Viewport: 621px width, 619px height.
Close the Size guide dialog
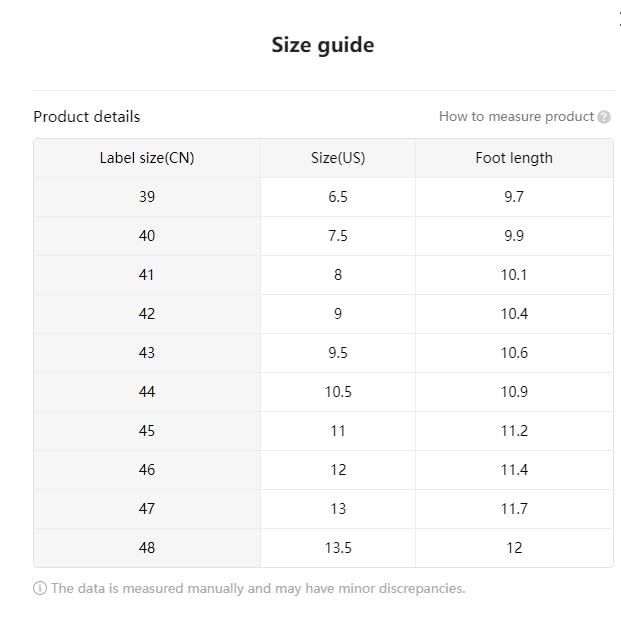tap(618, 18)
